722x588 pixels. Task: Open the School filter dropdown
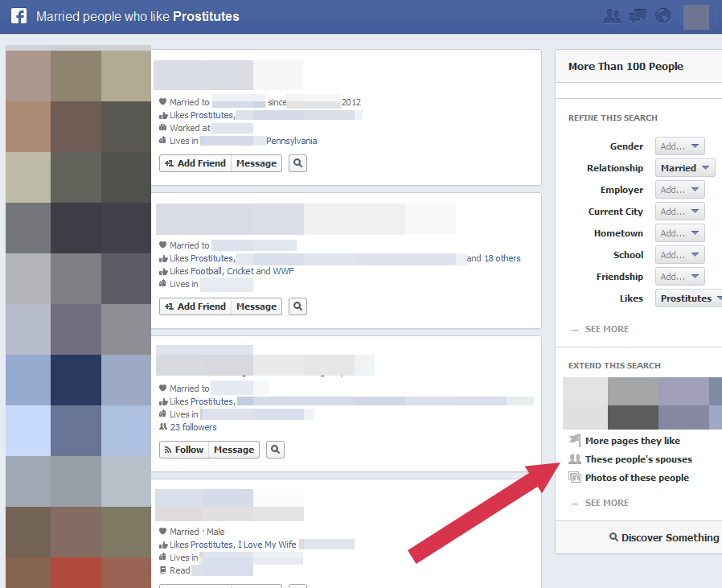(x=679, y=255)
